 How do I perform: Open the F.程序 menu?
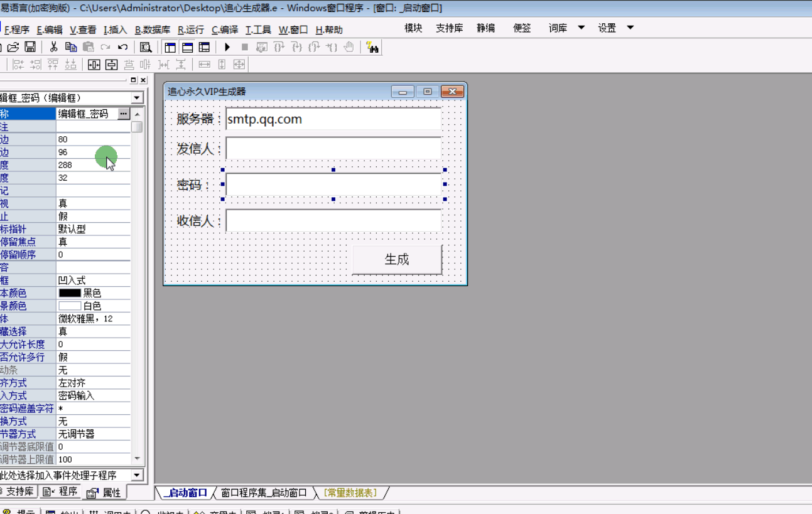(17, 29)
